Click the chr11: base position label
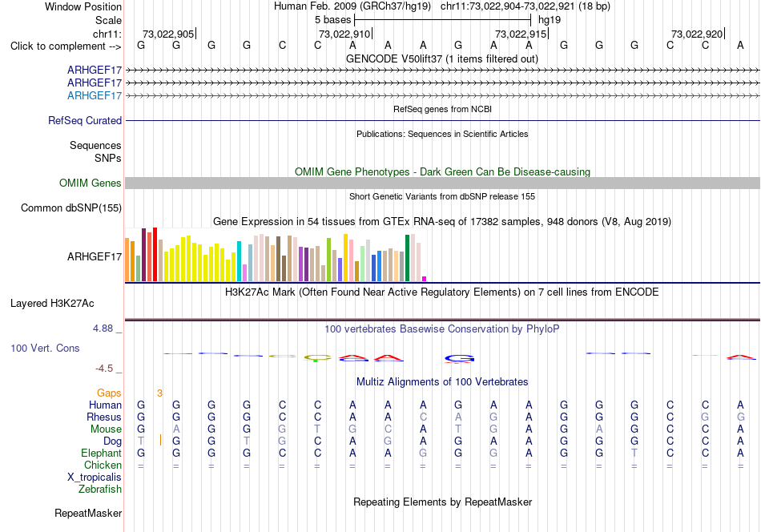The height and width of the screenshot is (532, 761). pos(107,34)
